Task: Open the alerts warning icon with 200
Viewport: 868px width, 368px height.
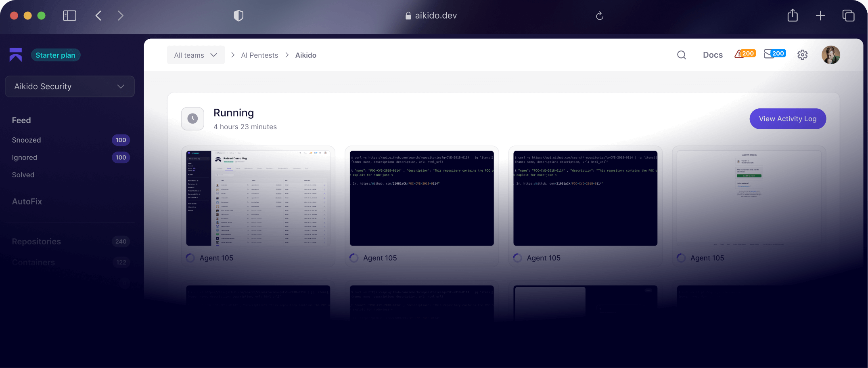Action: pyautogui.click(x=745, y=54)
